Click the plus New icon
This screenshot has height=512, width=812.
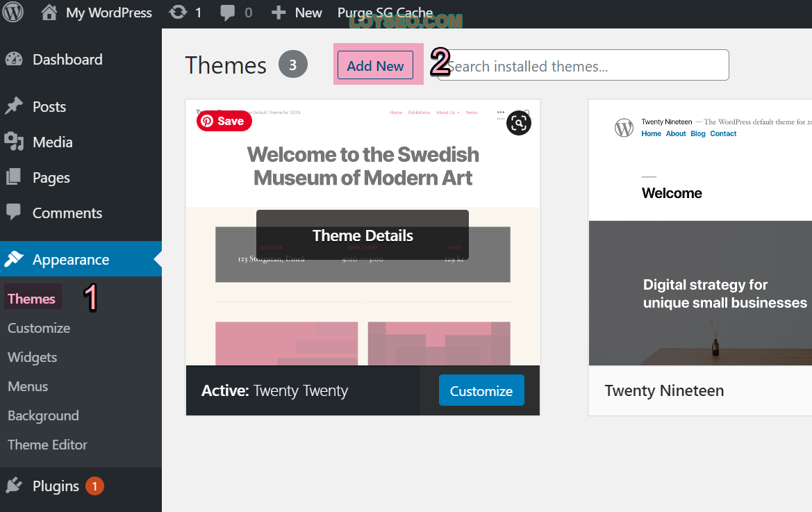(279, 13)
